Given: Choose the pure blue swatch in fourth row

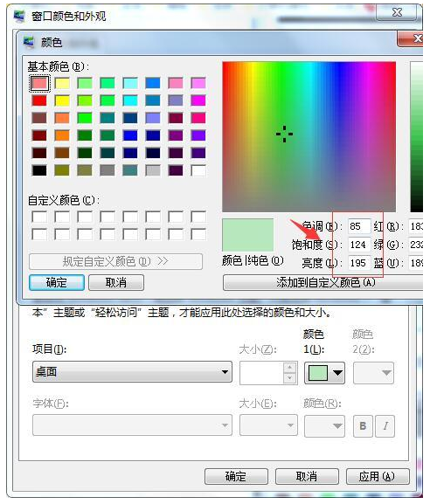Looking at the screenshot, I should click(130, 135).
